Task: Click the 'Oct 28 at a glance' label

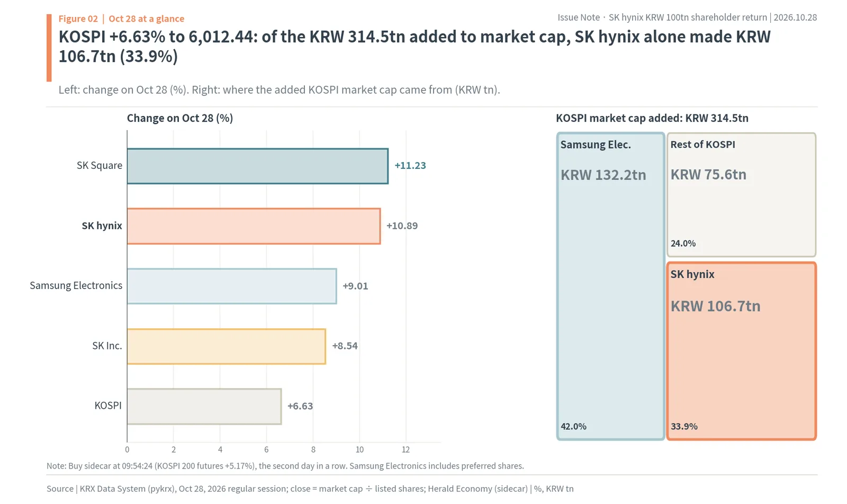Action: pos(146,19)
